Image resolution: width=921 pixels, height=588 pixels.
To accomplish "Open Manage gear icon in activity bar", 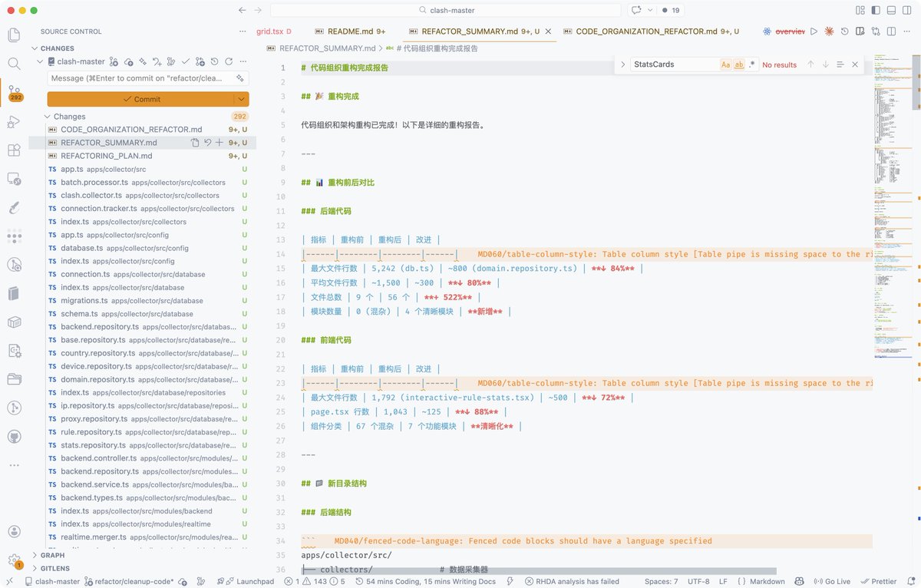I will pos(14,560).
